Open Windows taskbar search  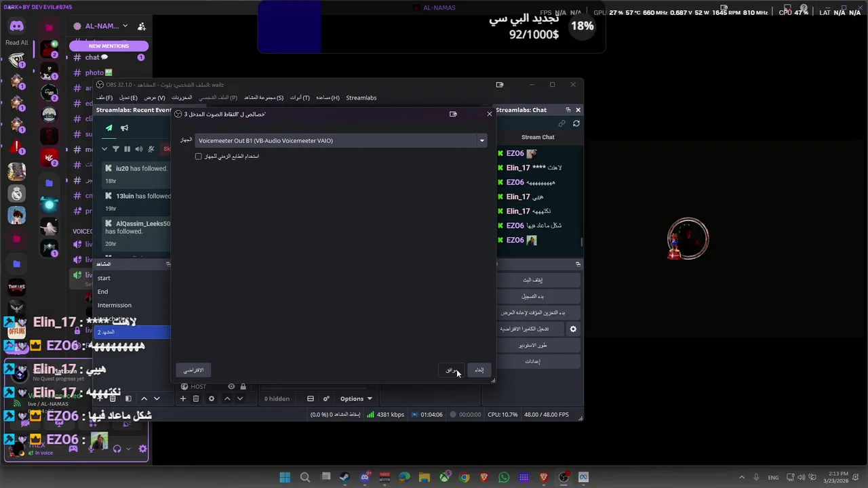point(305,477)
